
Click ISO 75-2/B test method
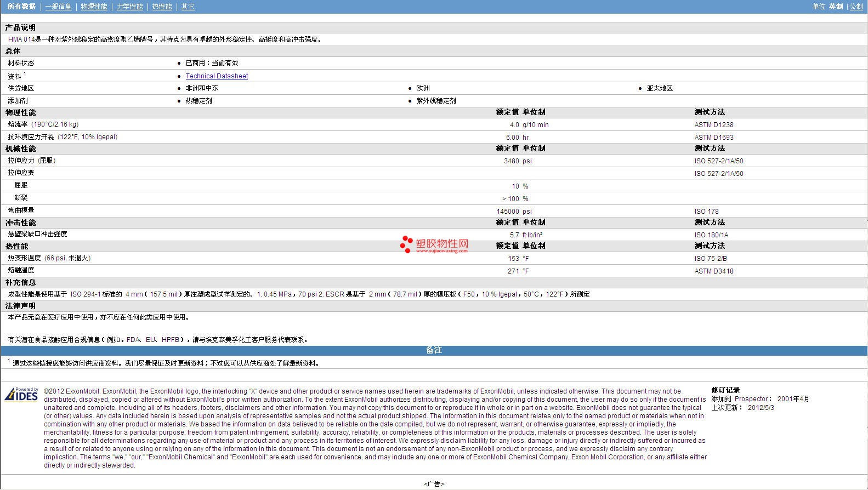tap(711, 259)
